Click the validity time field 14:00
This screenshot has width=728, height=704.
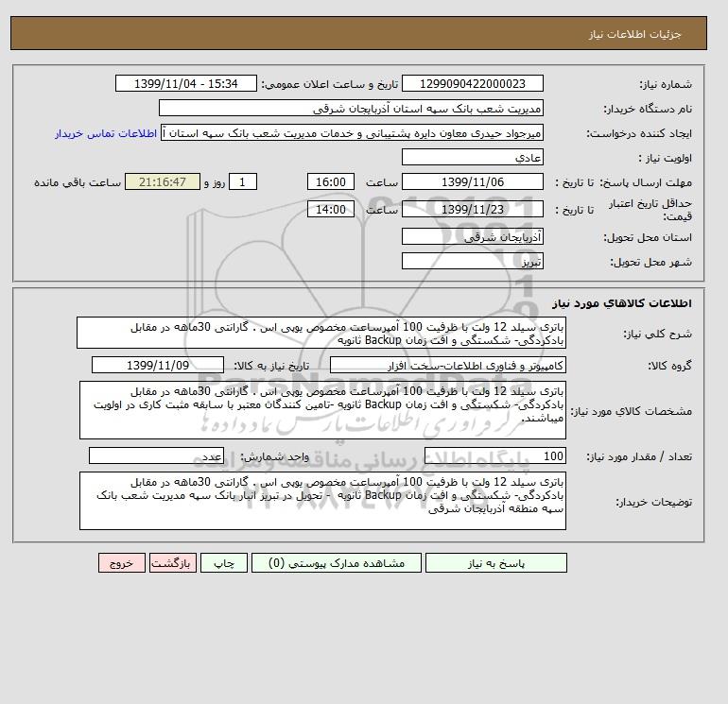tap(331, 209)
